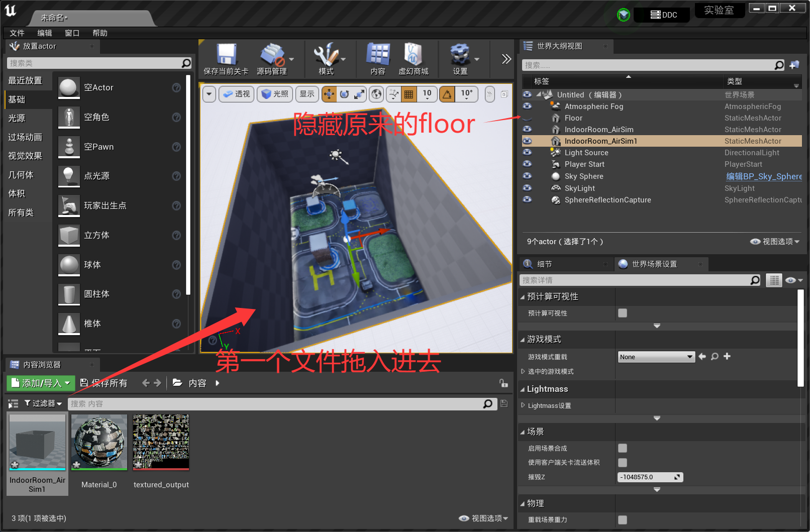
Task: Select the textured_output asset thumbnail
Action: point(161,443)
